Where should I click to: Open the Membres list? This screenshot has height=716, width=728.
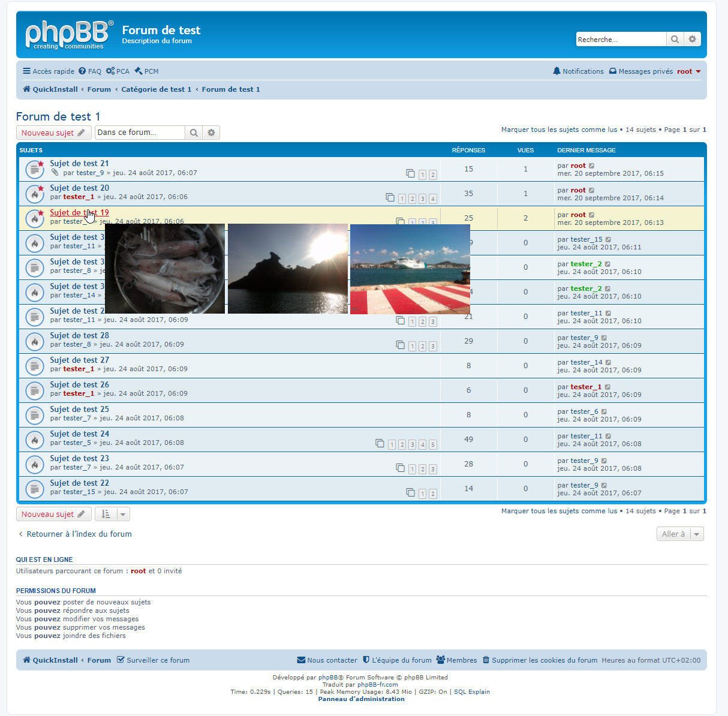(x=456, y=660)
